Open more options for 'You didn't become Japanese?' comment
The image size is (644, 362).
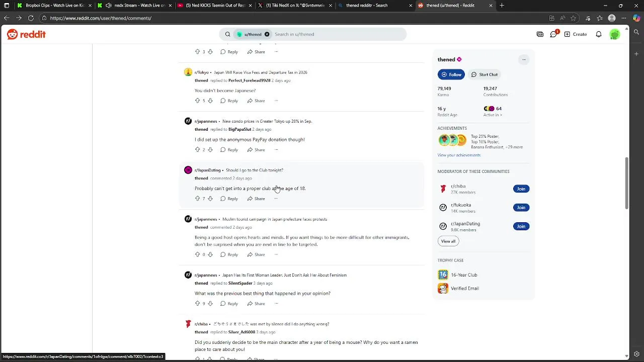pyautogui.click(x=276, y=101)
